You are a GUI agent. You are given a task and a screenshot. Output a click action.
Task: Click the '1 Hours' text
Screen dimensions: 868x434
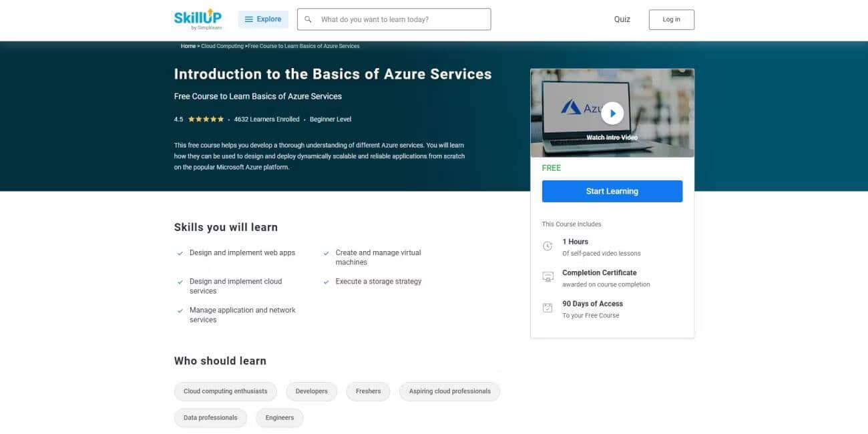(x=576, y=242)
